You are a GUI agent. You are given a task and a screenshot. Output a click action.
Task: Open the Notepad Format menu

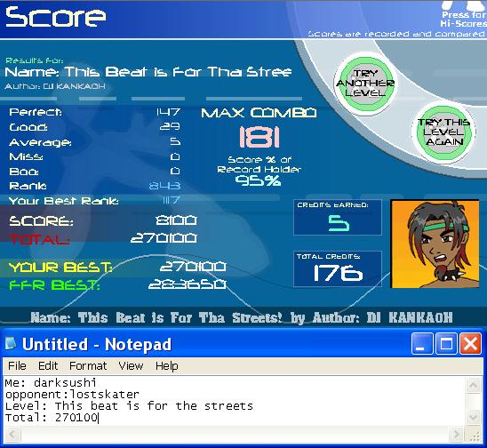(88, 365)
